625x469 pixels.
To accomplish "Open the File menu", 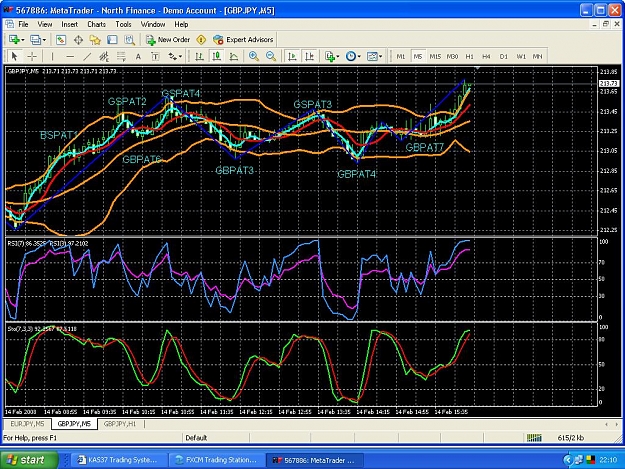I will [x=24, y=24].
